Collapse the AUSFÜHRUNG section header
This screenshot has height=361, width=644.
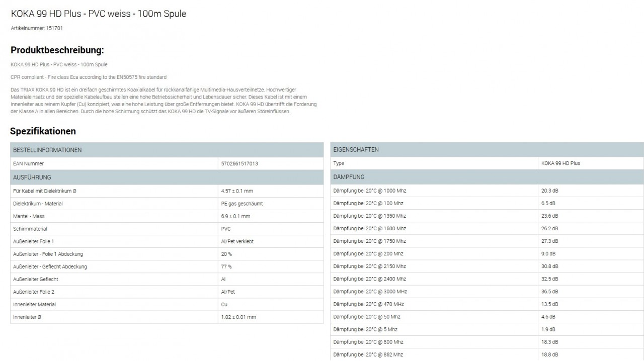(167, 177)
